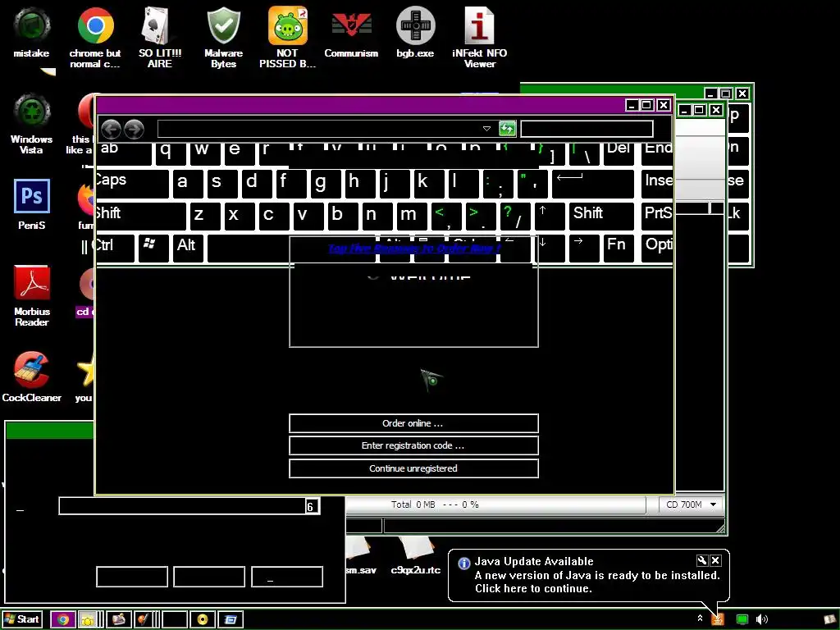Open 'chrome but normal c...' desktop icon
The width and height of the screenshot is (840, 630).
[95, 36]
